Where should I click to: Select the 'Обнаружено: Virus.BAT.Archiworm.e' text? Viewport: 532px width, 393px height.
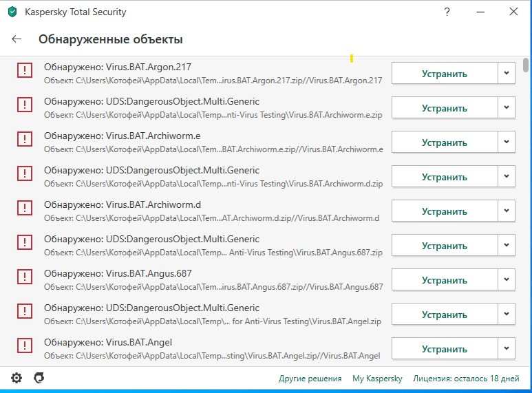(x=122, y=136)
